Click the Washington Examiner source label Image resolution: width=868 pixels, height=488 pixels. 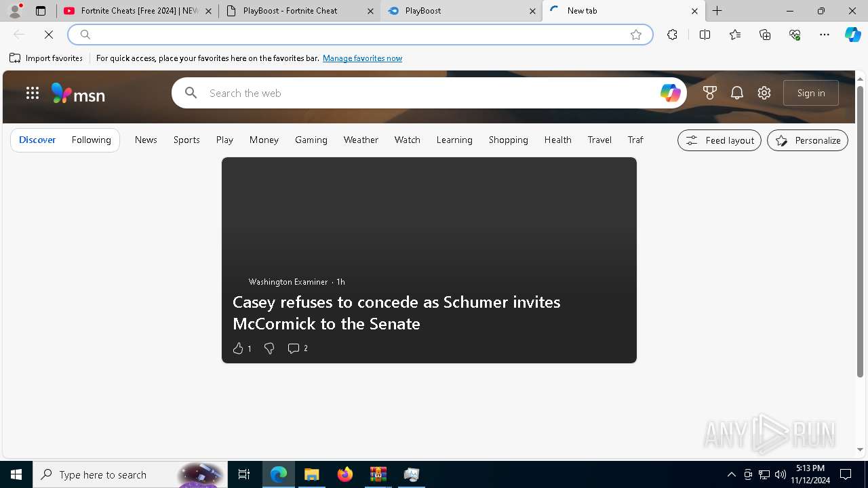(288, 282)
